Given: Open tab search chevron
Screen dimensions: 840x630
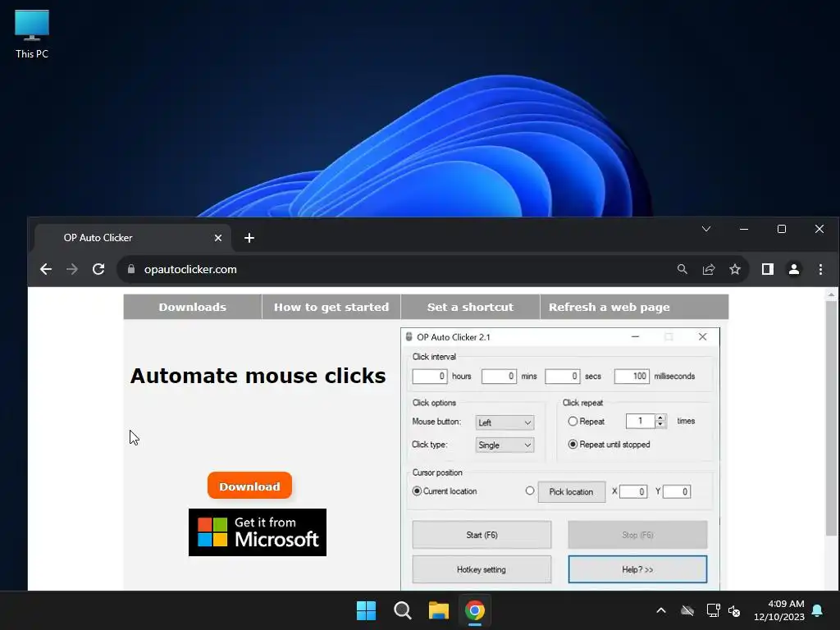Looking at the screenshot, I should (706, 230).
